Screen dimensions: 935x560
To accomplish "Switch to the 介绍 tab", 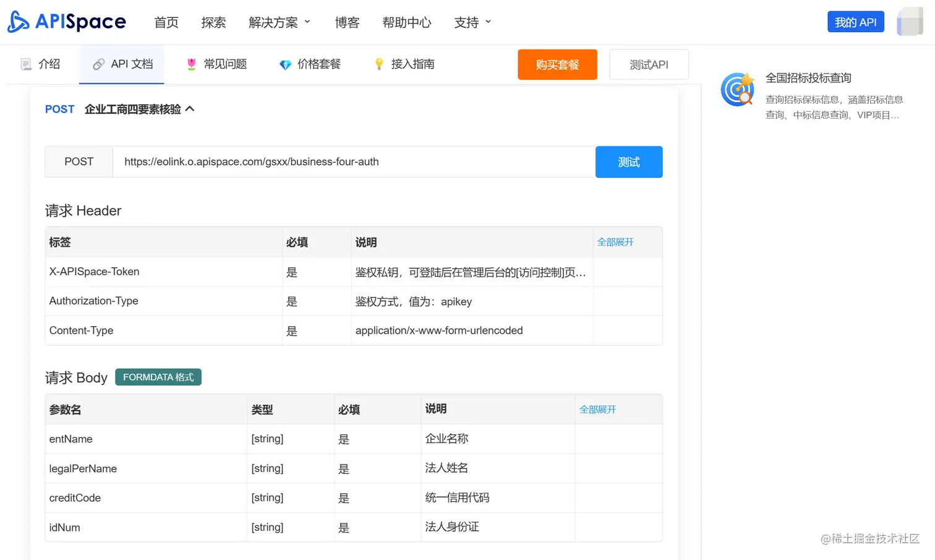I will [x=40, y=64].
